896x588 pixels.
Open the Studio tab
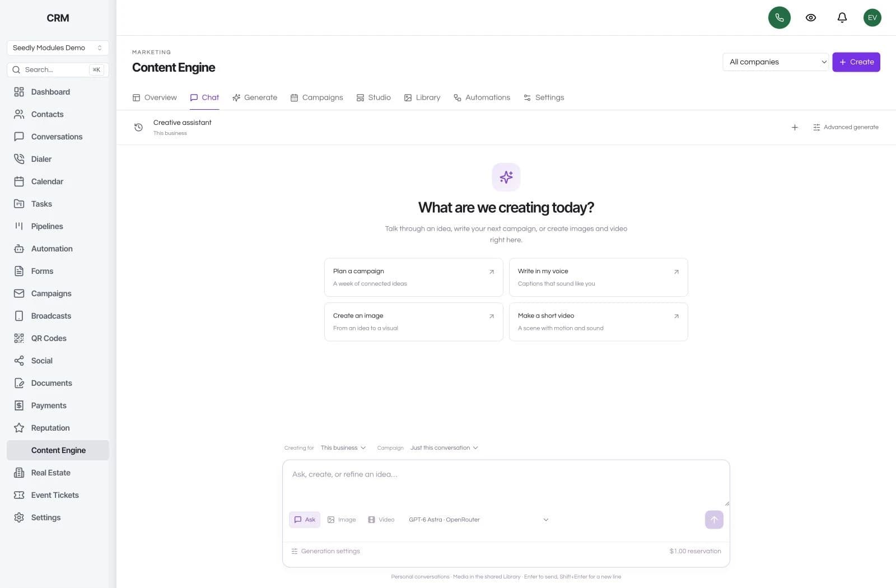tap(374, 97)
